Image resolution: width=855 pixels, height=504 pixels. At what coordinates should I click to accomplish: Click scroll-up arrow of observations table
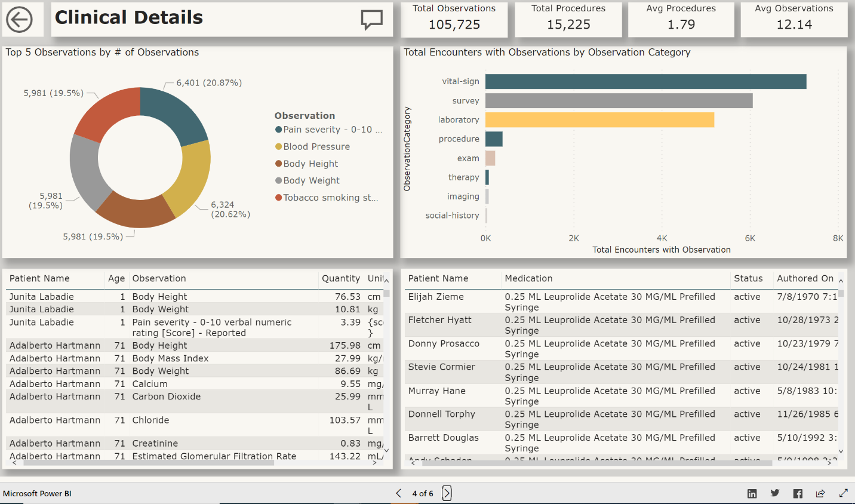click(x=386, y=281)
